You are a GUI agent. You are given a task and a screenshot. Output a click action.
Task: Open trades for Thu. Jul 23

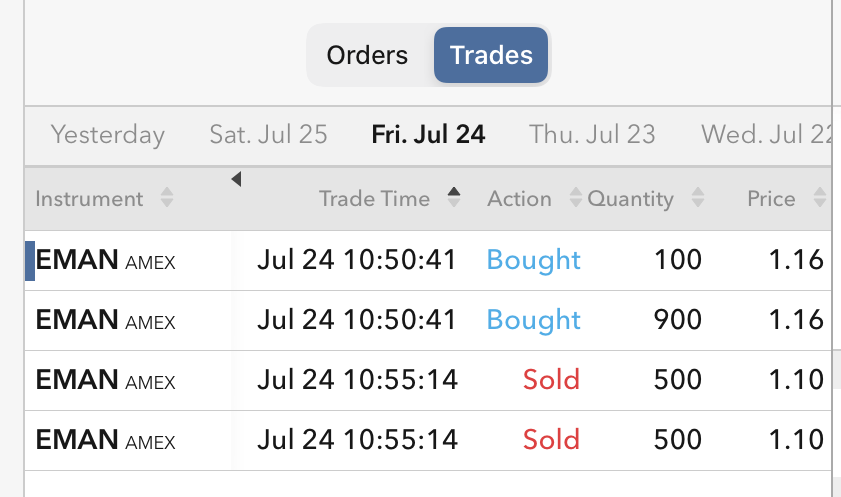(x=592, y=135)
